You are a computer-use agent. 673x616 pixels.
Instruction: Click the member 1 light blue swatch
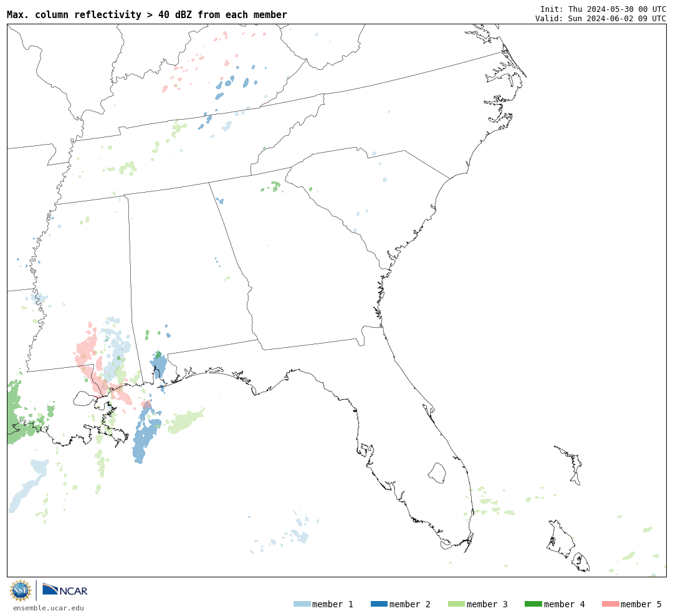point(302,604)
